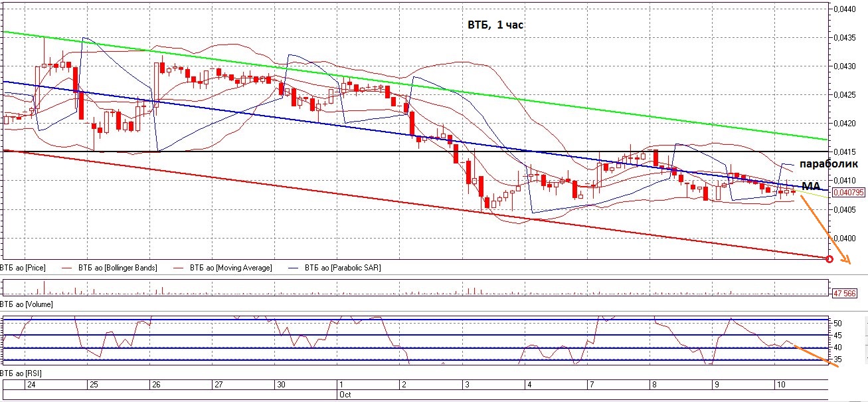Viewport: 868px width, 402px height.
Task: Click date 24 on the time axis
Action: click(x=31, y=385)
